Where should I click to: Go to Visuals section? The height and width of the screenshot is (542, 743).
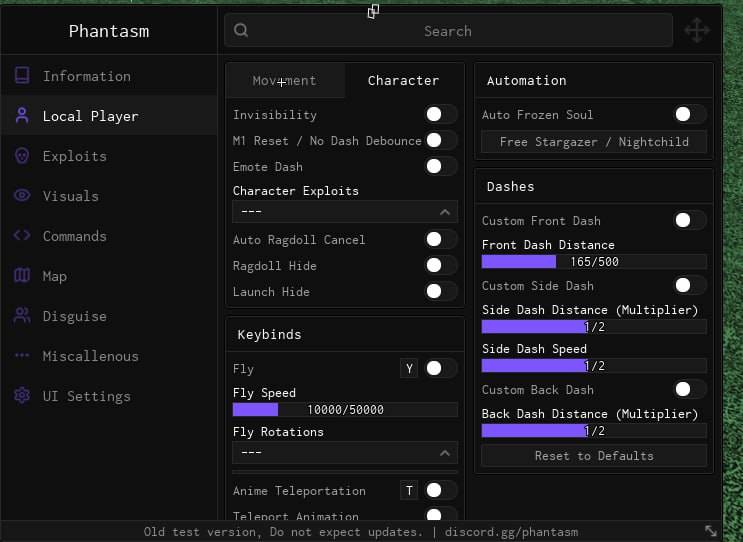(109, 196)
